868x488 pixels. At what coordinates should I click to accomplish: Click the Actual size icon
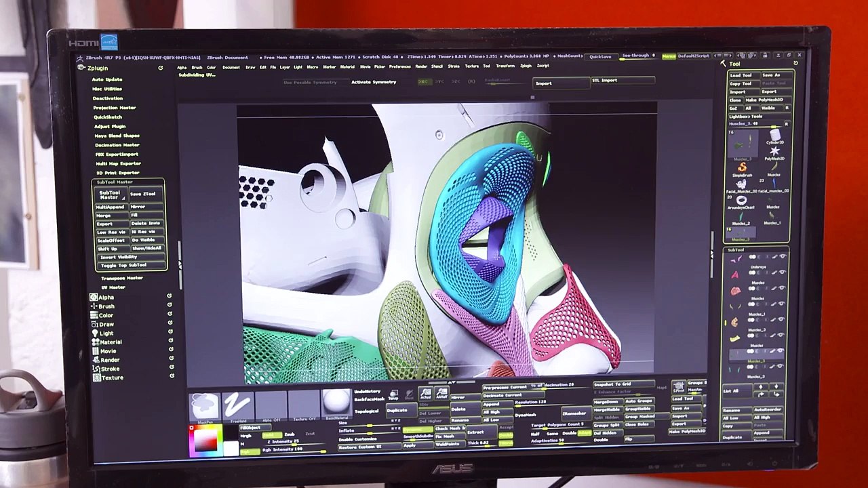(x=425, y=394)
